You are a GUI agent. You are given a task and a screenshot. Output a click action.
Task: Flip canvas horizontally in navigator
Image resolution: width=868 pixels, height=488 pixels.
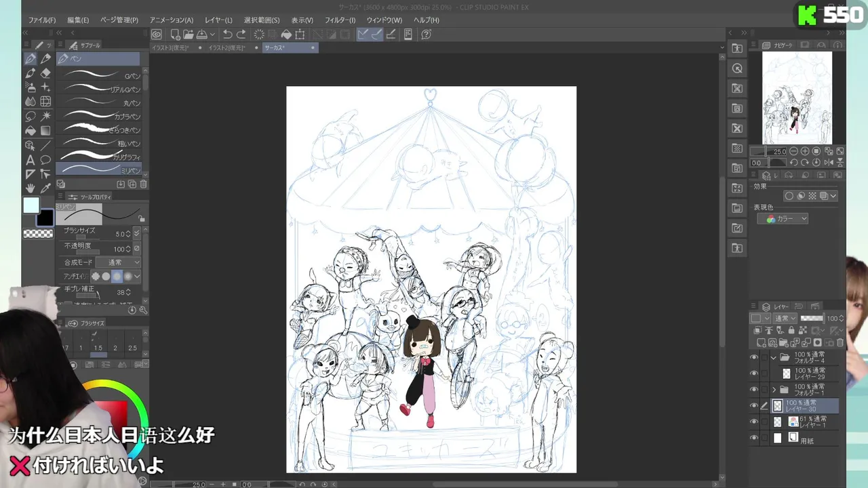(x=829, y=163)
